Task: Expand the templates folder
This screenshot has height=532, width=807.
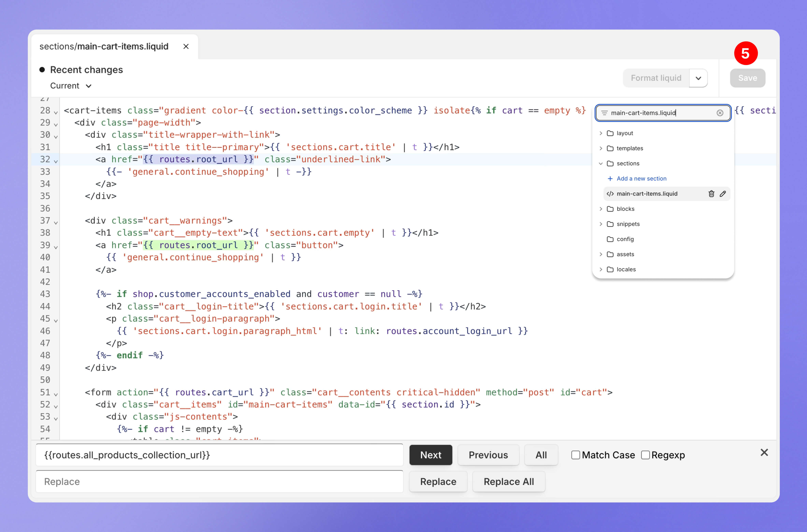Action: click(x=601, y=148)
